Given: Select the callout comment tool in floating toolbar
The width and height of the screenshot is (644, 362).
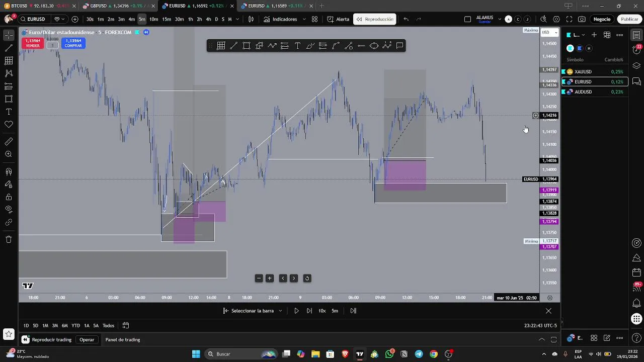Looking at the screenshot, I should (x=399, y=46).
